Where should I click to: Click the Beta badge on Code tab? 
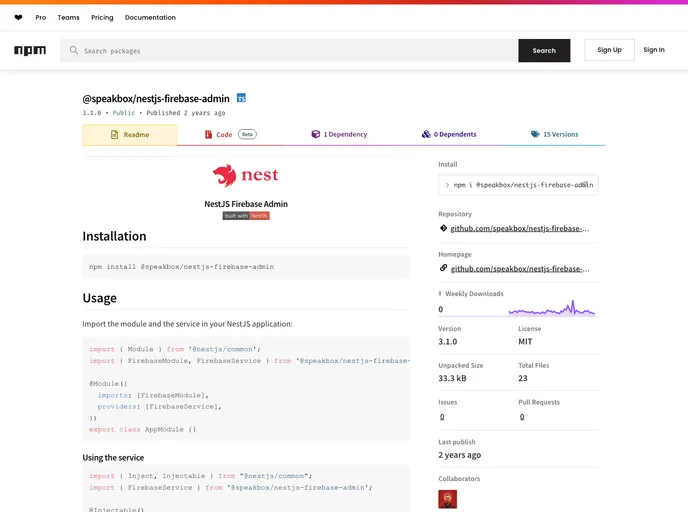coord(247,134)
